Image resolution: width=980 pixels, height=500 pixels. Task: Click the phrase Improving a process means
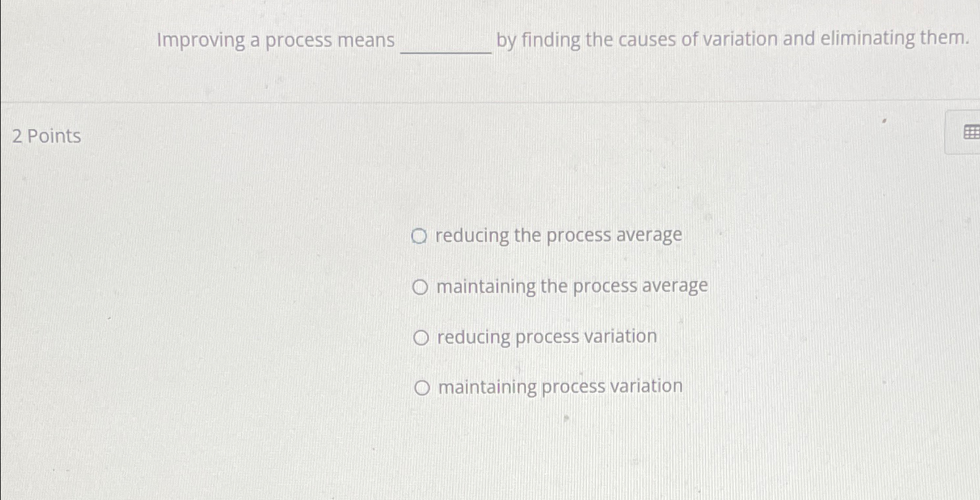click(275, 41)
